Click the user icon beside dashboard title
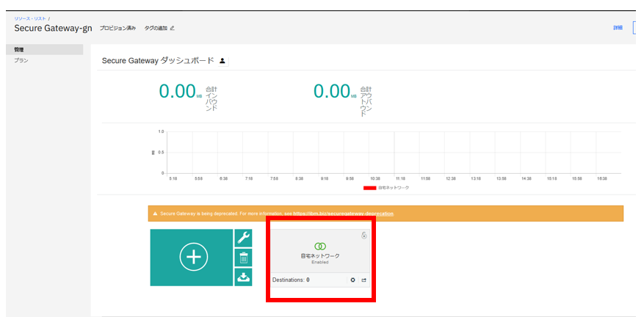644x317 pixels. point(222,61)
